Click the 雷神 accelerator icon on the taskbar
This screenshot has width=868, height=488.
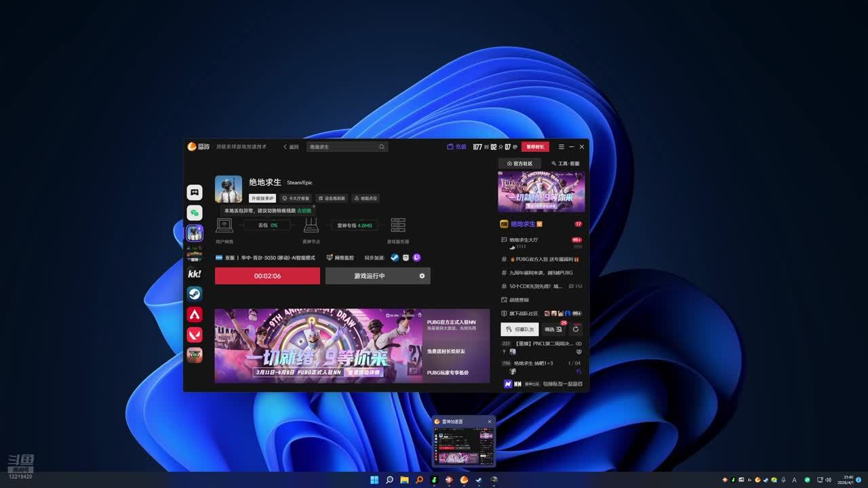[464, 480]
